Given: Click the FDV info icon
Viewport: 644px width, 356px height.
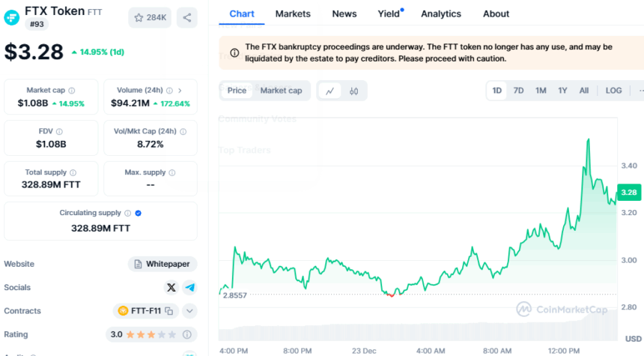Looking at the screenshot, I should click(x=59, y=132).
